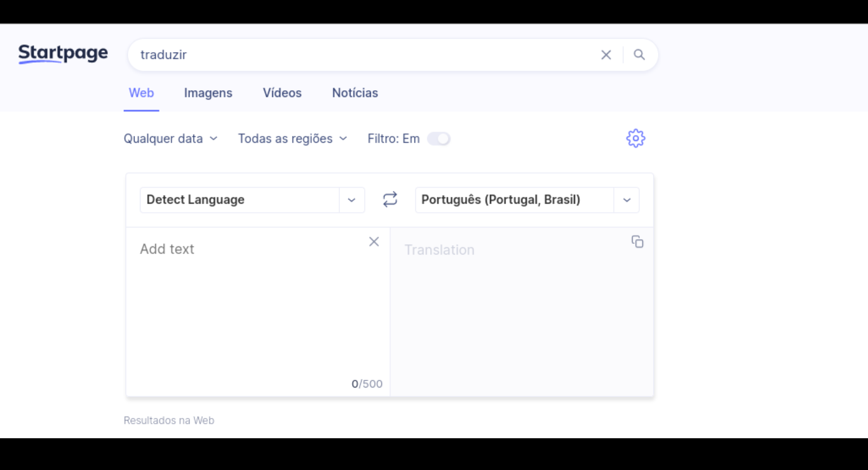868x470 pixels.
Task: Clear the search box with the X icon
Action: point(606,55)
